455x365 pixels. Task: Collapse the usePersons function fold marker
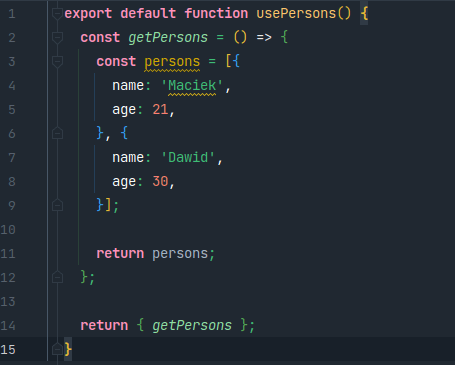click(57, 14)
